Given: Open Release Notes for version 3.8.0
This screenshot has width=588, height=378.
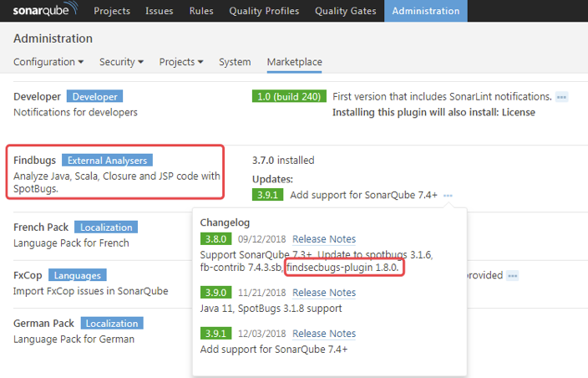Looking at the screenshot, I should click(324, 239).
